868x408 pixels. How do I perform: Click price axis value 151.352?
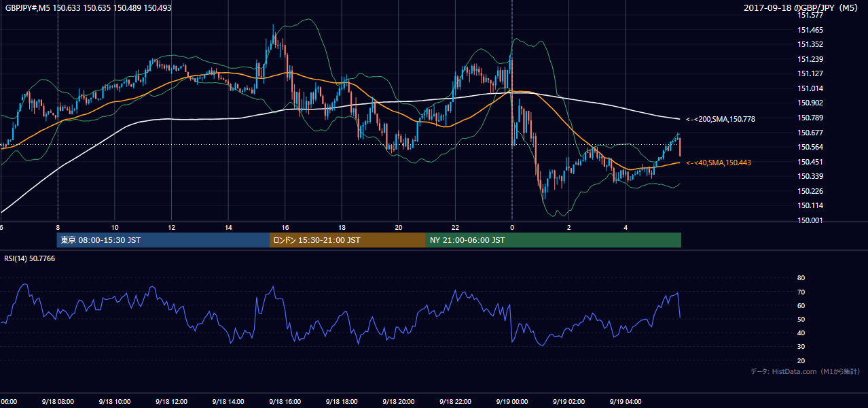pos(810,44)
